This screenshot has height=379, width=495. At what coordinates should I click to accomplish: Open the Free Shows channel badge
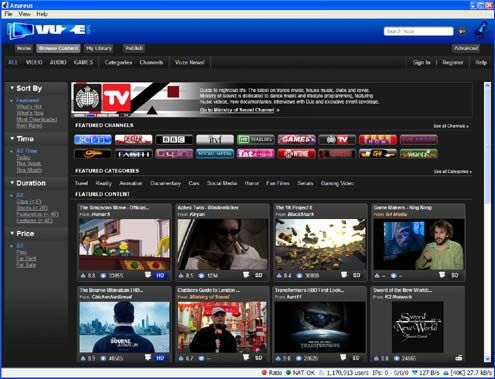[x=378, y=140]
